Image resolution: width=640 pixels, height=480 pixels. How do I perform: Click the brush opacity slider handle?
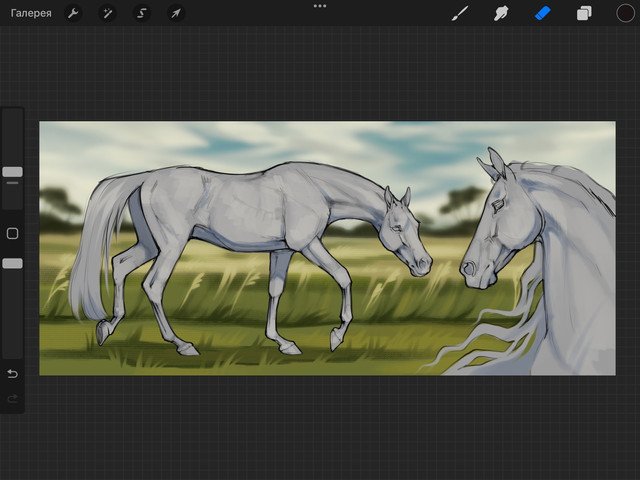click(x=12, y=263)
